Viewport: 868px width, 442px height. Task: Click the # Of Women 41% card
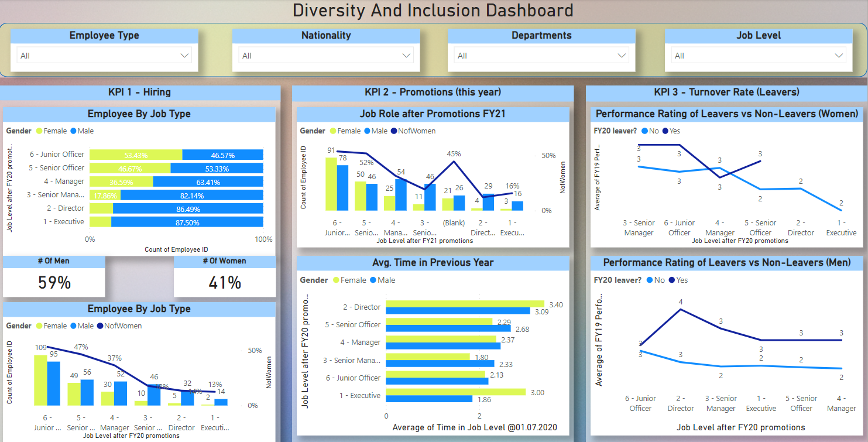click(x=225, y=280)
